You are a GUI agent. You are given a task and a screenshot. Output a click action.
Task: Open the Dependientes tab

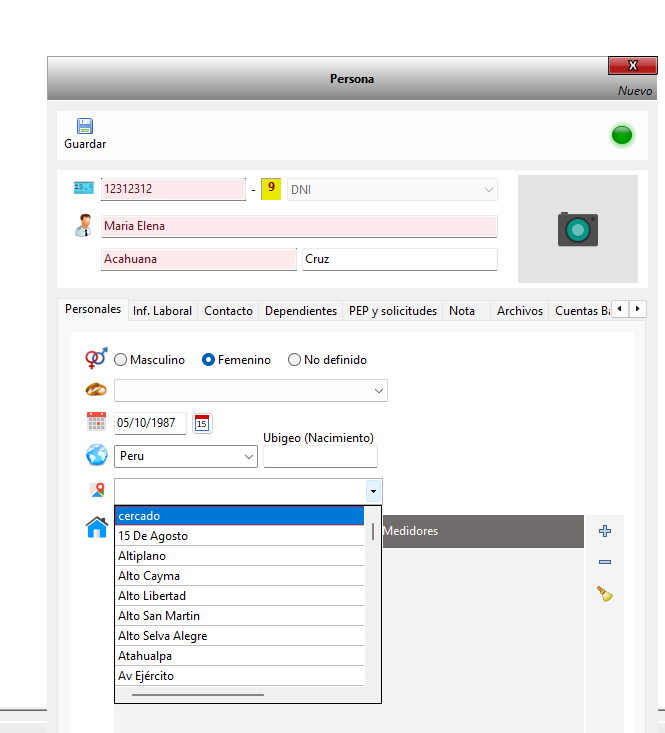300,311
